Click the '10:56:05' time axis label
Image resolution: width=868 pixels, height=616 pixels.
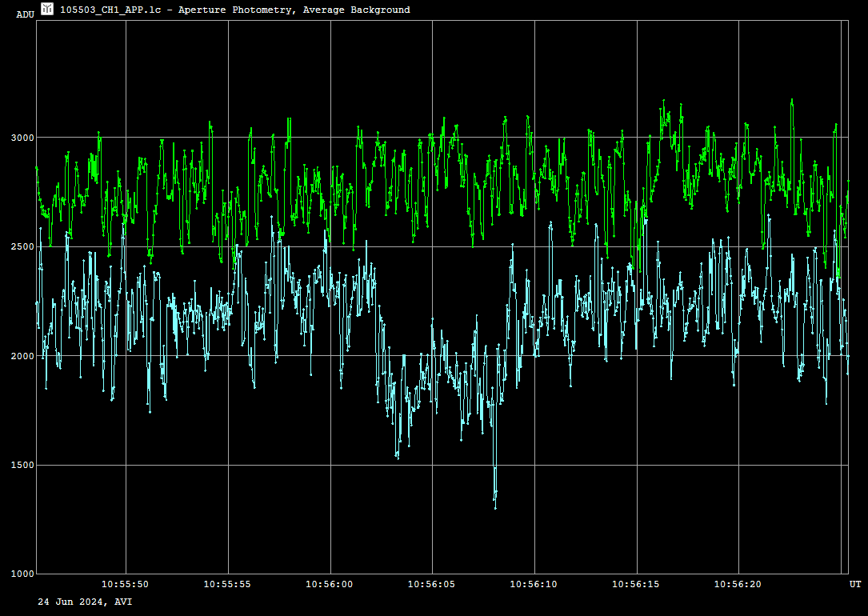tap(432, 584)
